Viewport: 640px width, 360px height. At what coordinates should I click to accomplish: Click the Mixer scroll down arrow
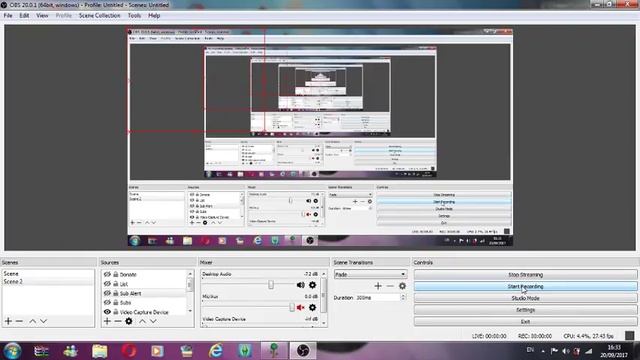[324, 323]
